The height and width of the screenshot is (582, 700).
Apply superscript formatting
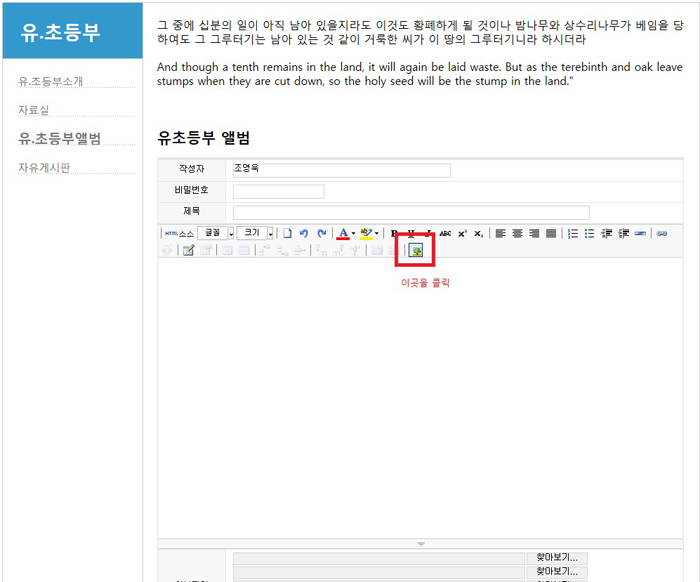point(462,233)
